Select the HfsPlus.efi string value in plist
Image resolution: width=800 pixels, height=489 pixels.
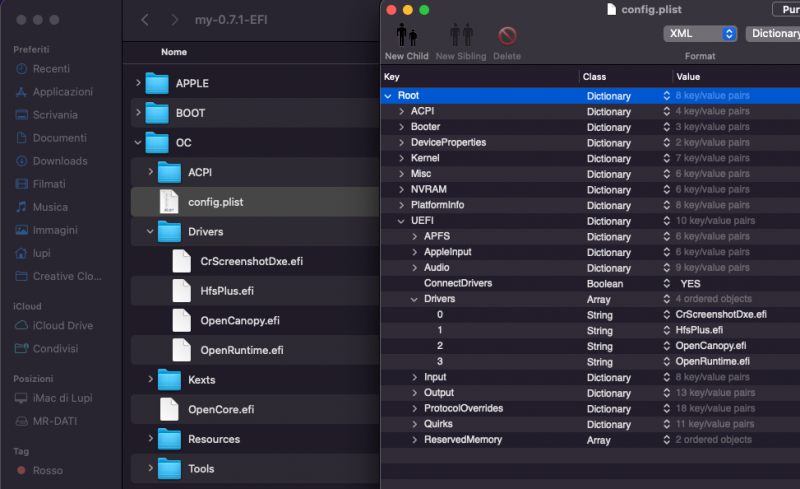click(x=699, y=330)
